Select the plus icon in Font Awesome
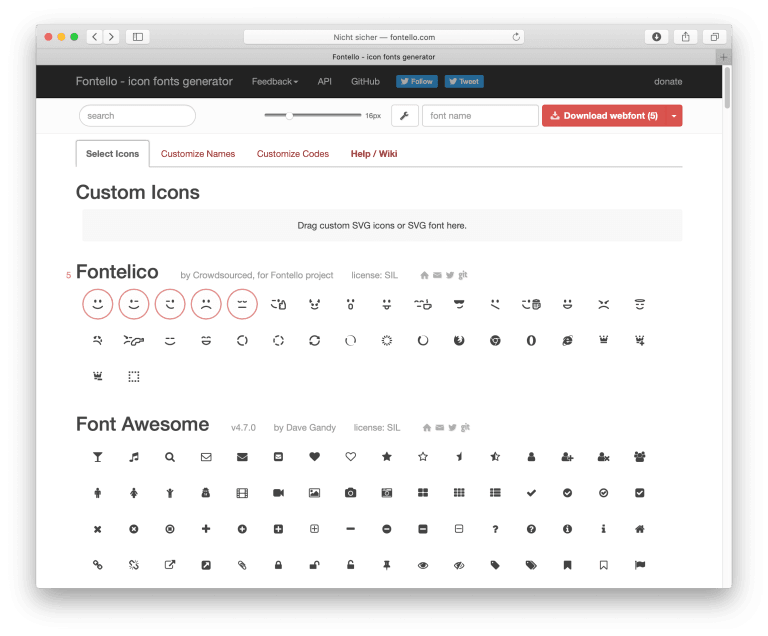The width and height of the screenshot is (768, 636). [206, 529]
